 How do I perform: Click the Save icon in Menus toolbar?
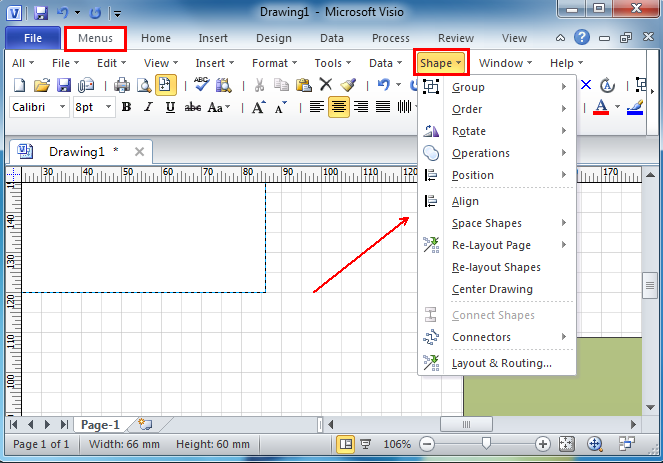pos(64,85)
